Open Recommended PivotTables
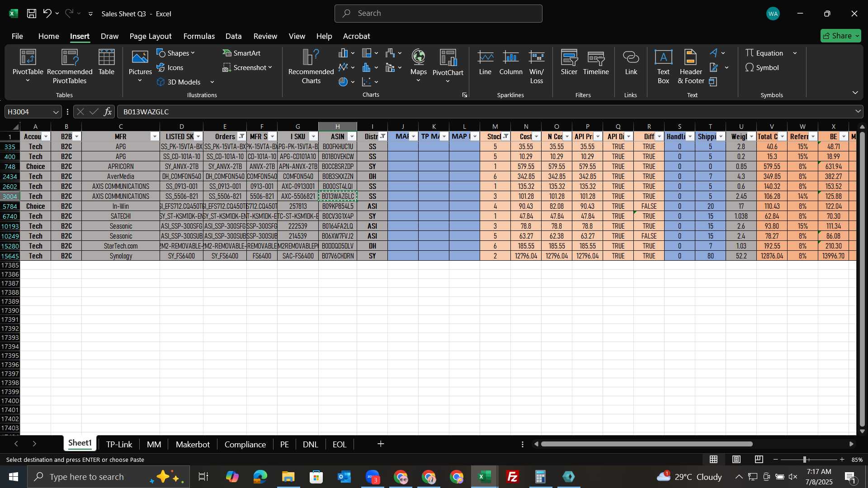Screen dimensions: 868x488 [70, 67]
